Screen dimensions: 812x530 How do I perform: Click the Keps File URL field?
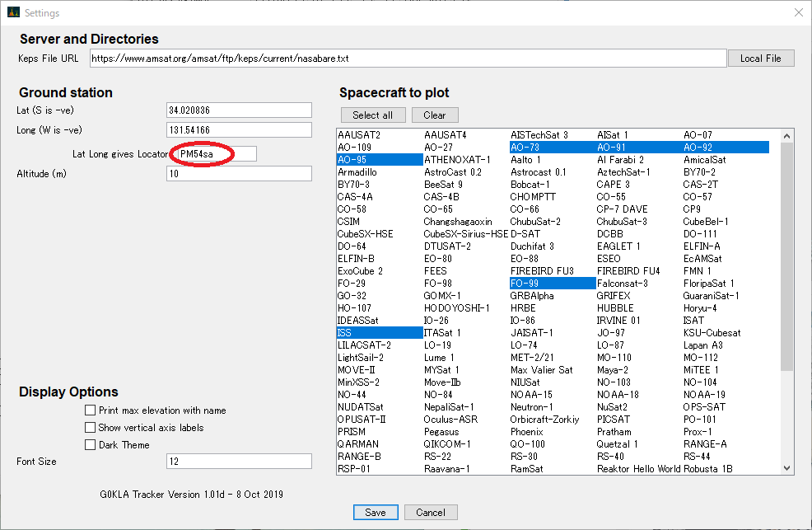[408, 59]
